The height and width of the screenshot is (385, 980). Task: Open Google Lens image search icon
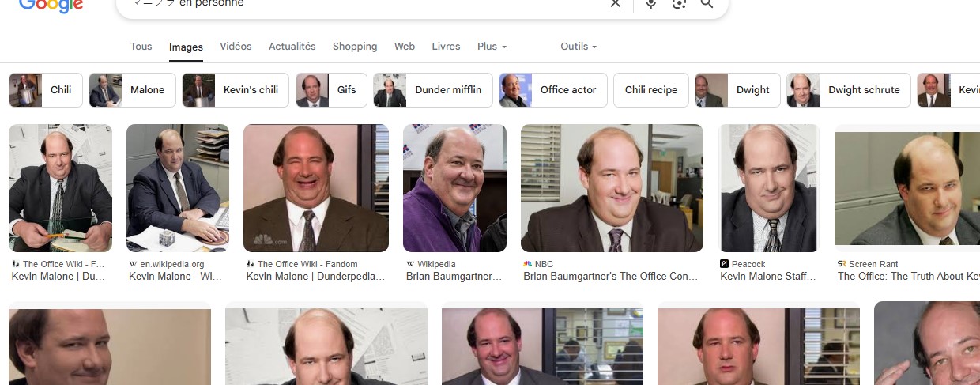point(679,4)
